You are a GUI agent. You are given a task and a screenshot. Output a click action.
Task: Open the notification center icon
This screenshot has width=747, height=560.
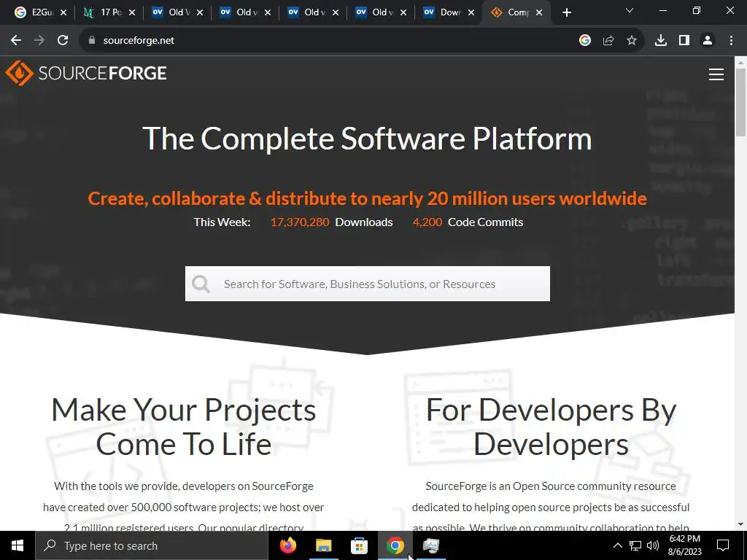(723, 545)
